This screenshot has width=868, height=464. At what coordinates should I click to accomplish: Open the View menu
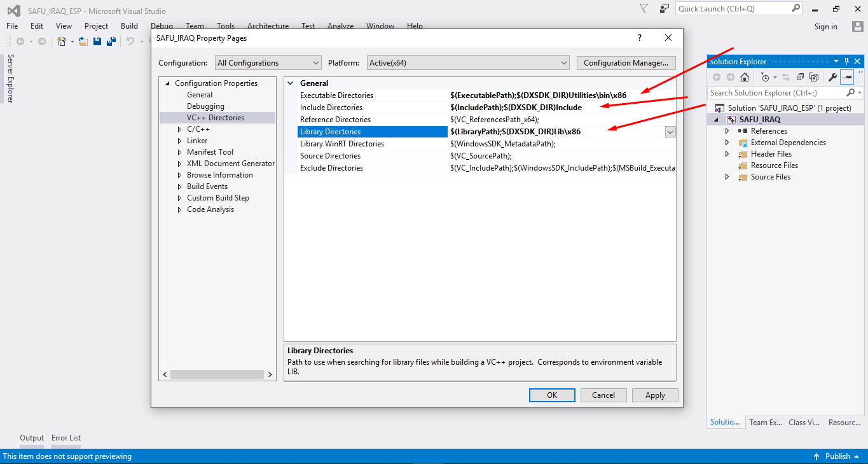click(x=64, y=26)
